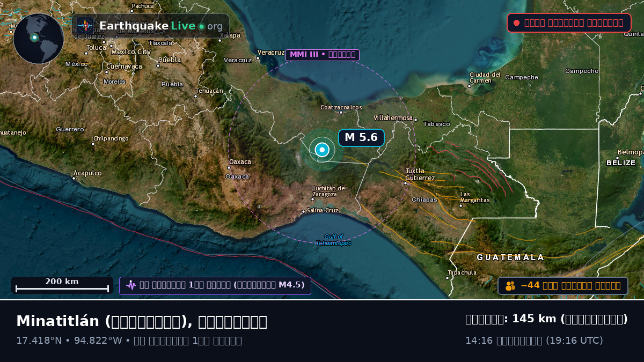Click the Juchitán de Zaragoza label
The width and height of the screenshot is (644, 362).
click(x=329, y=191)
